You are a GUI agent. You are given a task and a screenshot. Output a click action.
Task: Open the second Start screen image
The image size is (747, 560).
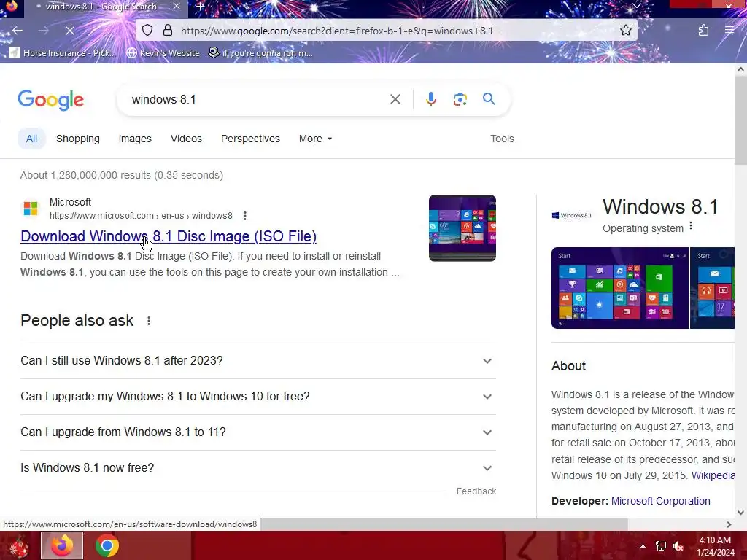712,288
